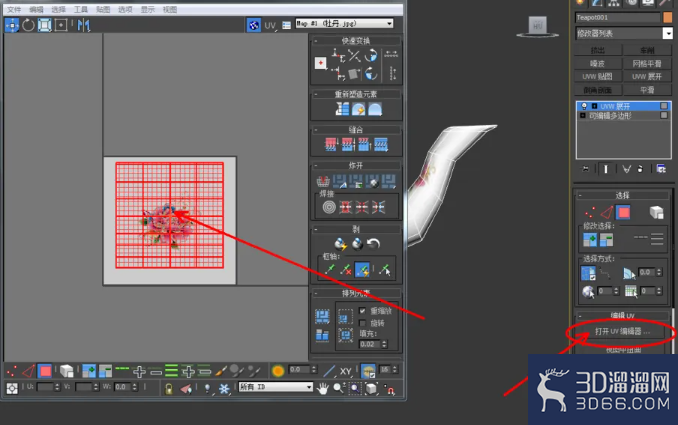Click the Align to pivot red-dot icon
Image resolution: width=678 pixels, height=425 pixels.
320,63
